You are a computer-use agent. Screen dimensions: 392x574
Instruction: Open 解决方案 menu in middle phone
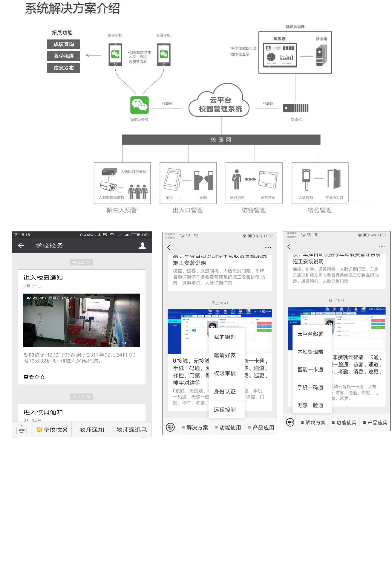click(195, 428)
